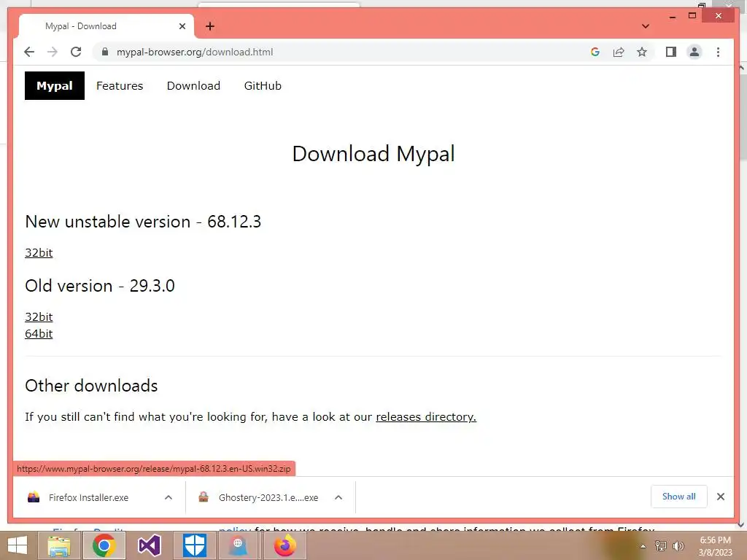Expand options for Ghostery download
747x560 pixels.
tap(338, 497)
